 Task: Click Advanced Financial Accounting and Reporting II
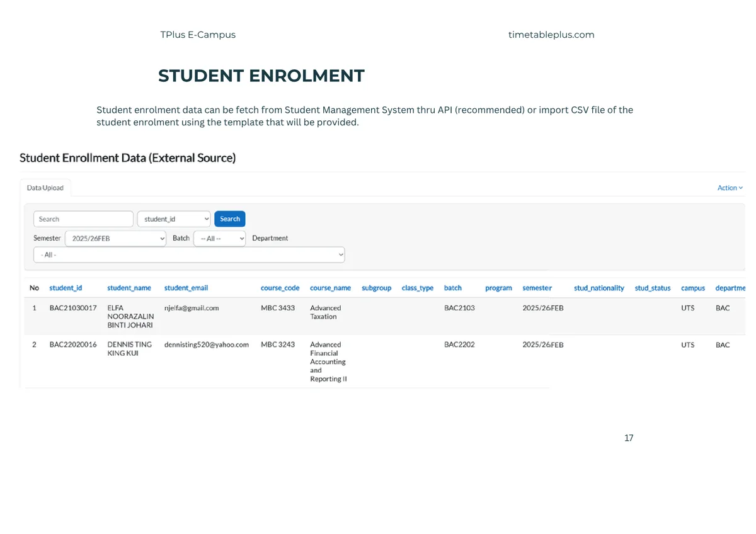328,361
